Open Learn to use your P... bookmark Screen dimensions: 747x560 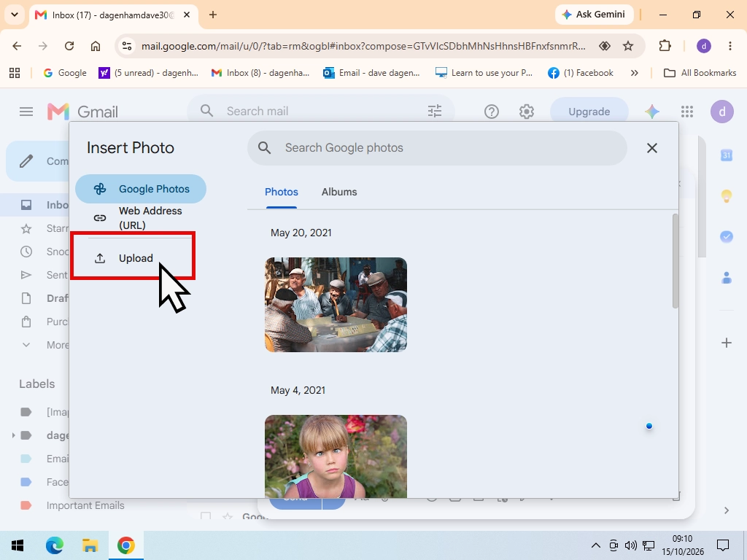484,73
